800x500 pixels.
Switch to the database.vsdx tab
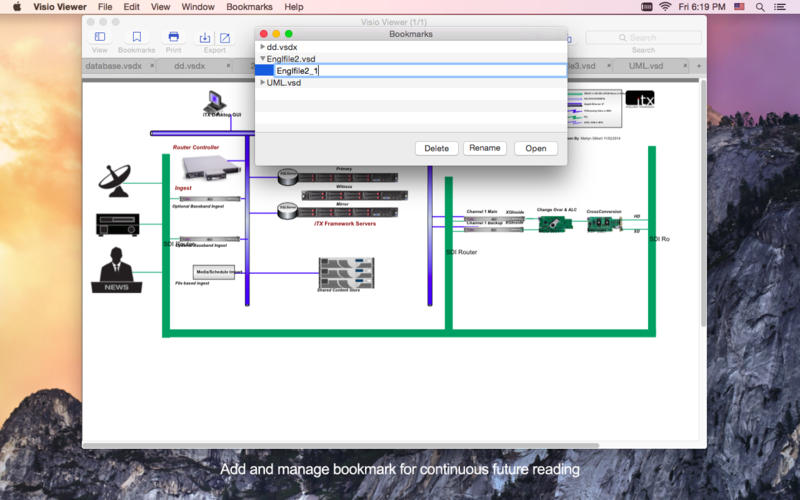[113, 66]
